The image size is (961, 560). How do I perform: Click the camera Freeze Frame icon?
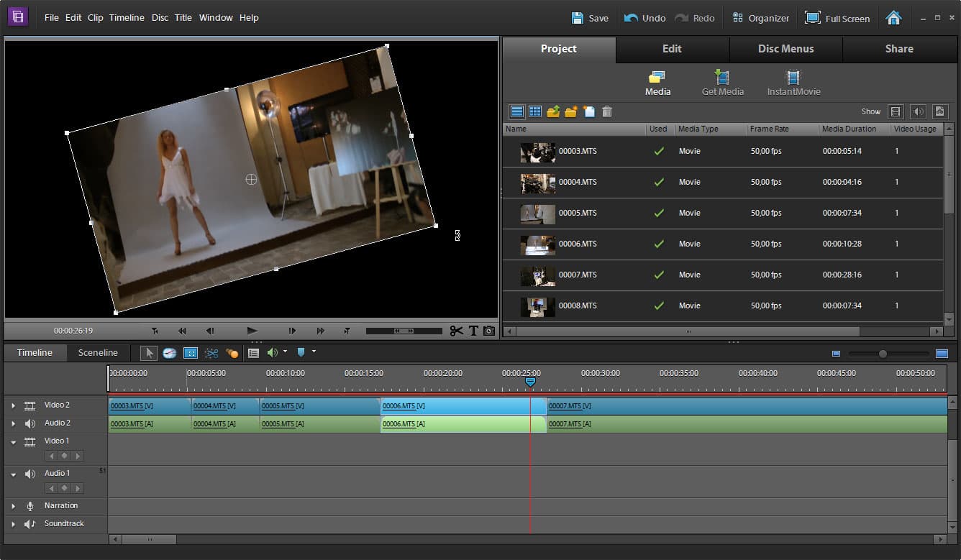click(489, 331)
